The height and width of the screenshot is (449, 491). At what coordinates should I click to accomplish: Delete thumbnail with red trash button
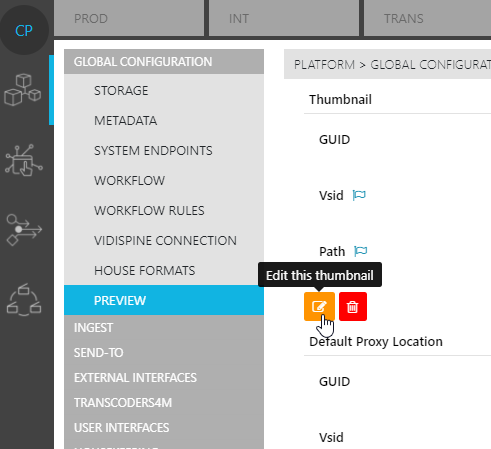click(x=353, y=306)
